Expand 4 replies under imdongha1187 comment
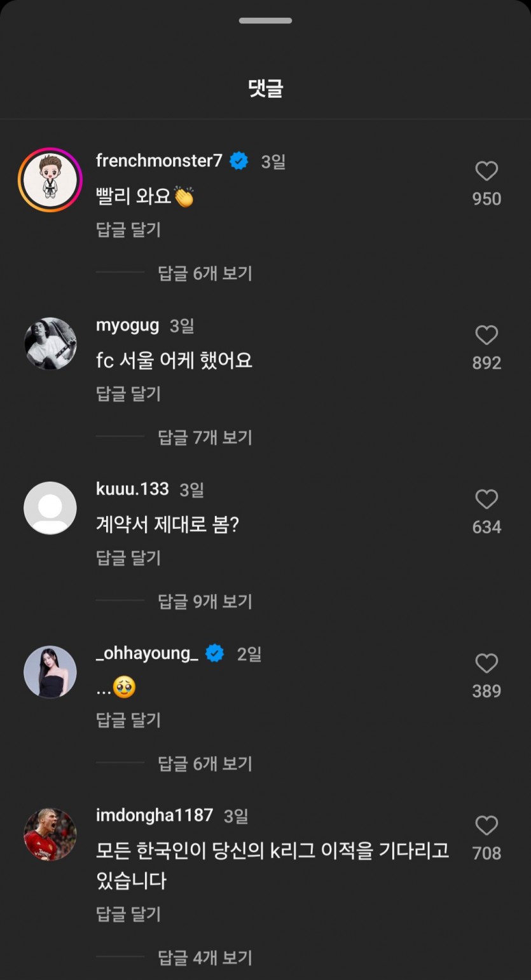This screenshot has height=980, width=531. [205, 957]
